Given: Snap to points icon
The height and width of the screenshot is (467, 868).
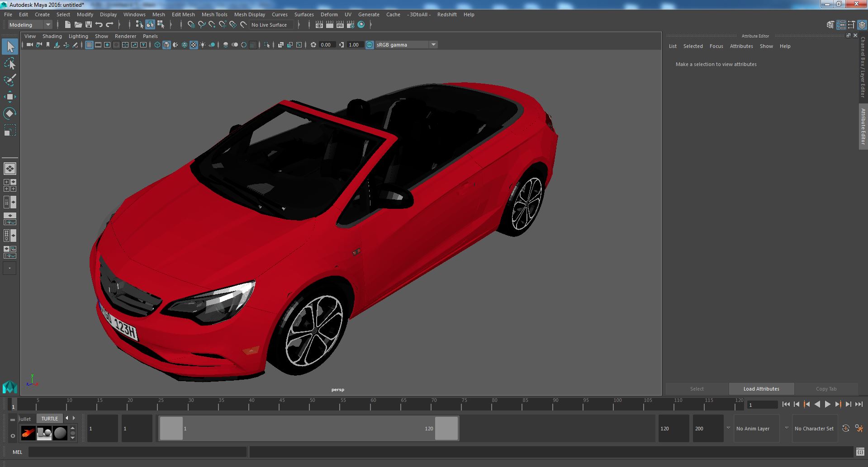Looking at the screenshot, I should [x=212, y=25].
